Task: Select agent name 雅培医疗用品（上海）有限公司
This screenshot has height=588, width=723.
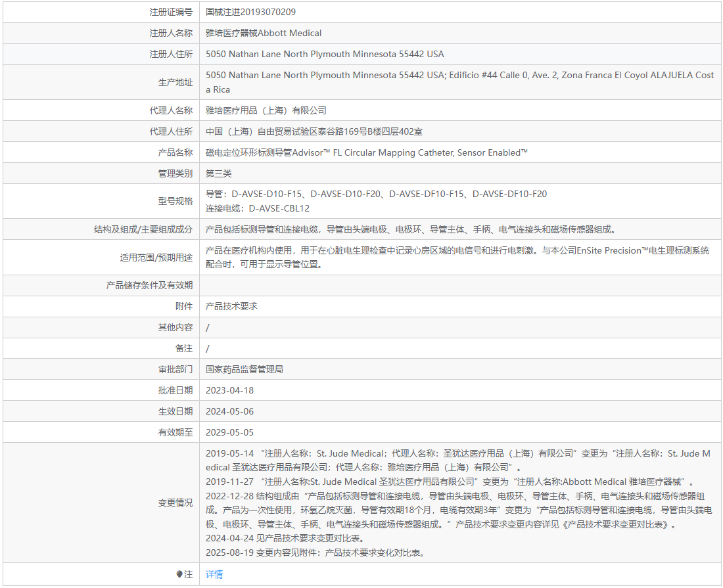Action: 266,110
